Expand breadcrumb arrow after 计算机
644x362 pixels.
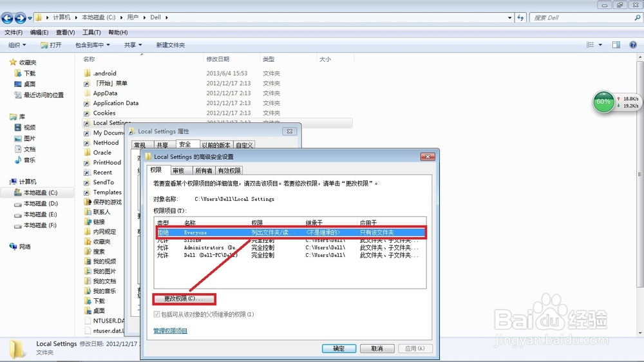tap(77, 17)
